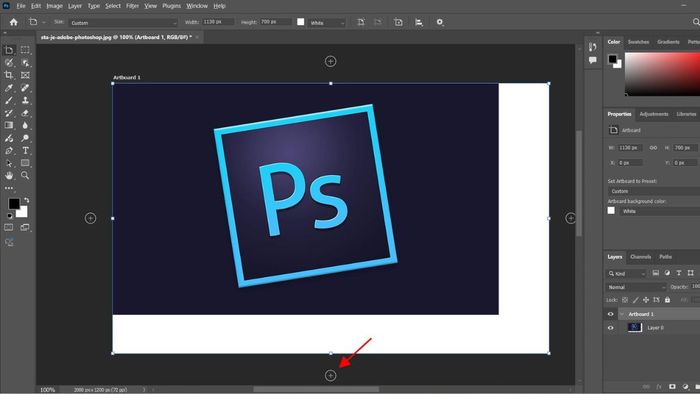700x394 pixels.
Task: Open the Kind filter dropdown in the Layers panel
Action: 626,274
